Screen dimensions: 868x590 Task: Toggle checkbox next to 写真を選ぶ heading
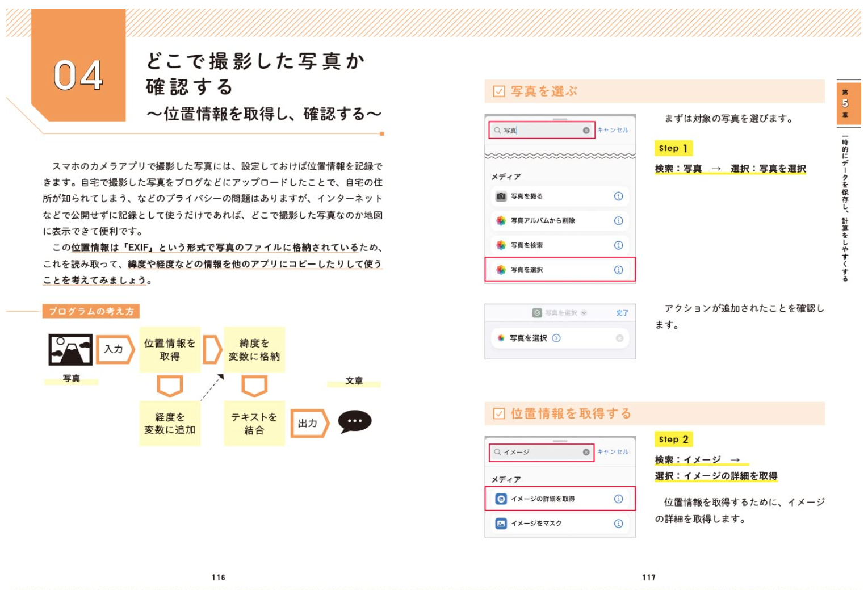pos(499,91)
